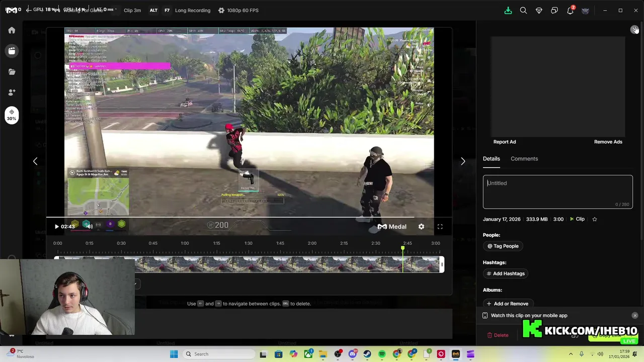Click the date text 'January 17, 2026'
The image size is (644, 362).
pyautogui.click(x=502, y=219)
